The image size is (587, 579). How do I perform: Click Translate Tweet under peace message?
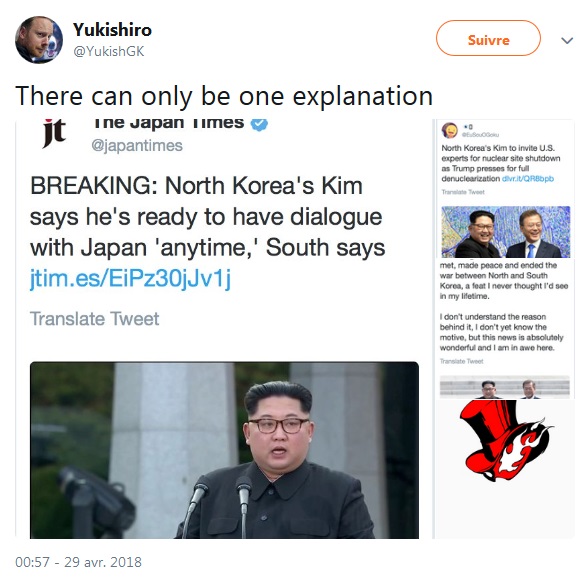click(x=462, y=361)
